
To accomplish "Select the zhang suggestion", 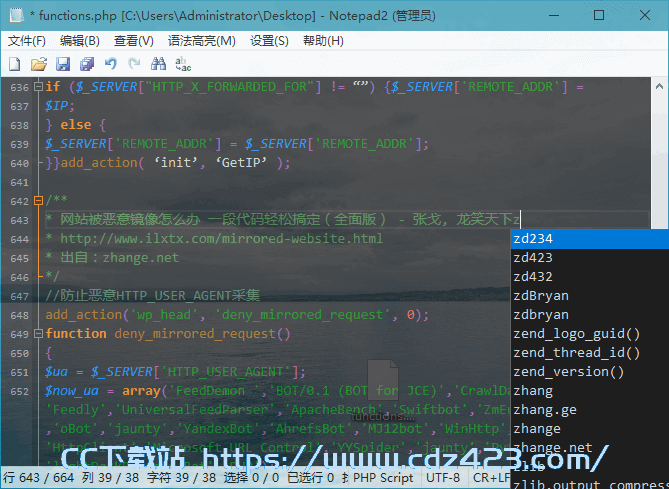I will coord(590,390).
